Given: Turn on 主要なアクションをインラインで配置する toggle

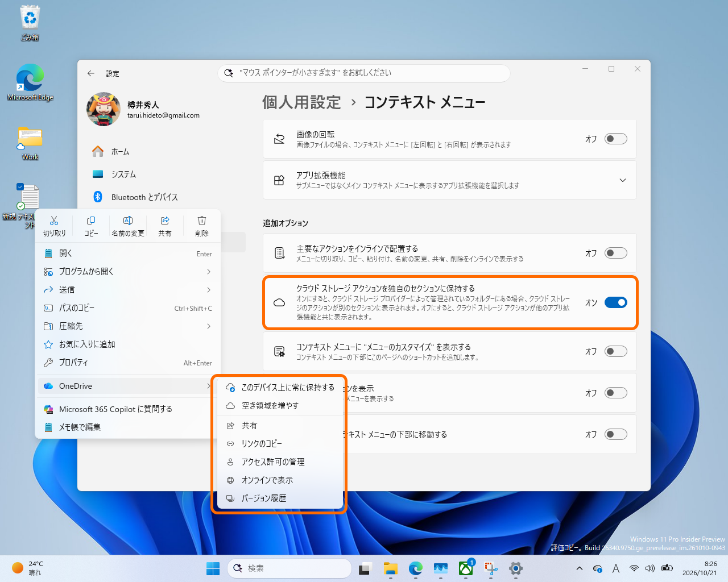Looking at the screenshot, I should tap(616, 253).
